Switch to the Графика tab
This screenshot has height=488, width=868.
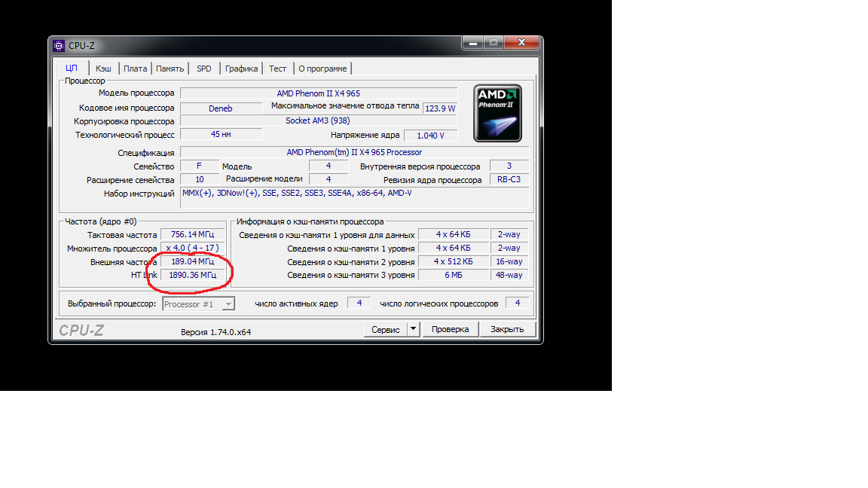pyautogui.click(x=241, y=69)
